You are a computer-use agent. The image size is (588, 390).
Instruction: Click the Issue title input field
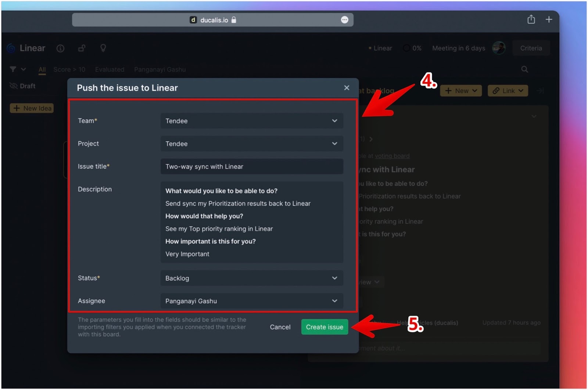[x=252, y=166]
